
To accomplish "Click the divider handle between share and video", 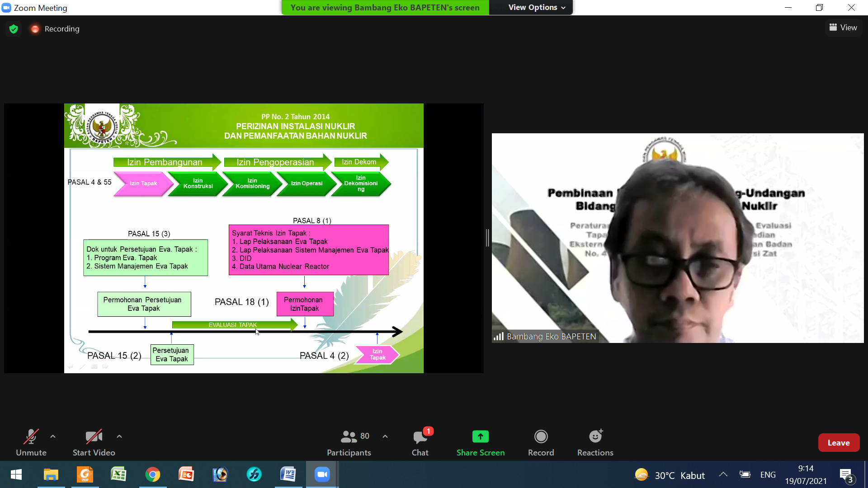I will [487, 238].
